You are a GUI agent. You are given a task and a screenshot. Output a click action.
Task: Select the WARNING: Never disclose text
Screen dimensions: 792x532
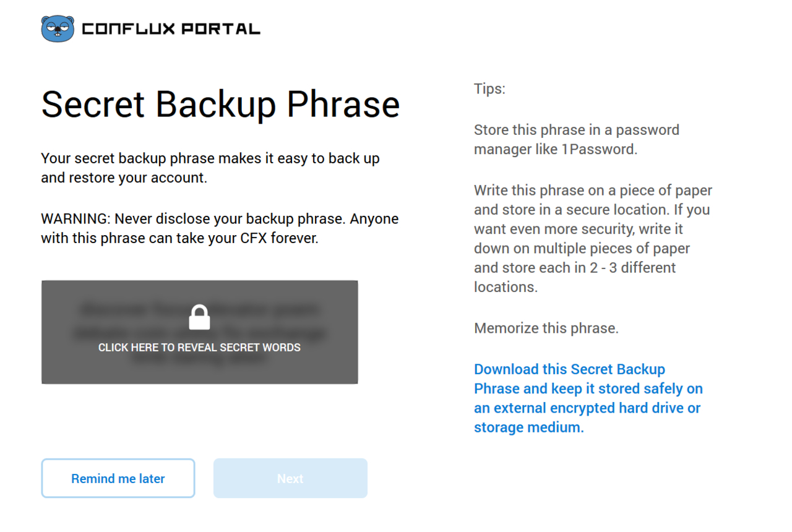coord(220,219)
